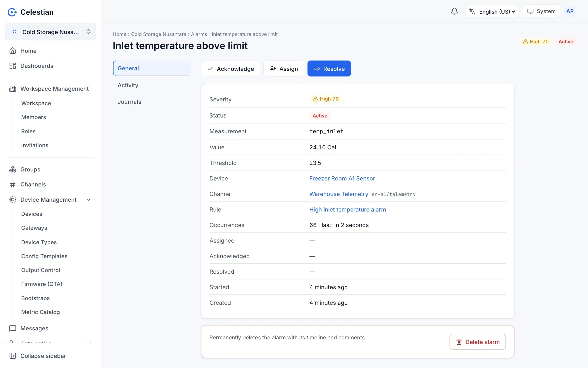Image resolution: width=588 pixels, height=368 pixels.
Task: Click the Device Management chip icon
Action: pos(13,200)
